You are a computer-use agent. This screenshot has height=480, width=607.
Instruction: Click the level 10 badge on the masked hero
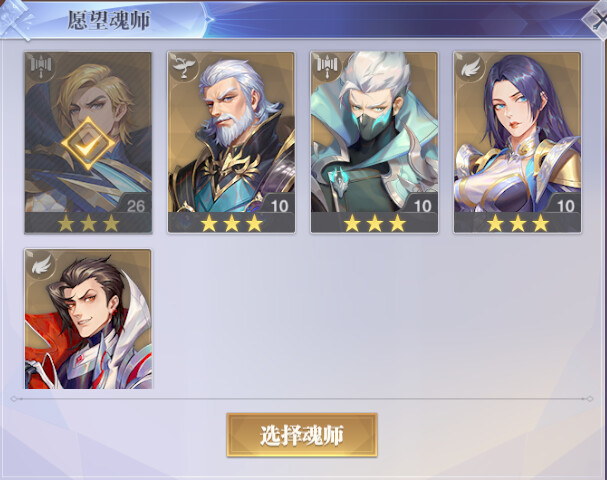pyautogui.click(x=423, y=206)
